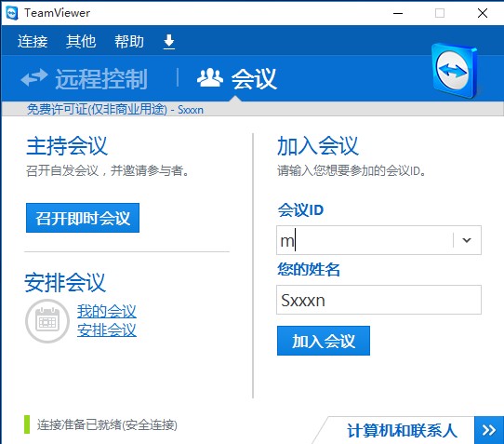Expand the 会议ID dropdown arrow
The height and width of the screenshot is (444, 504).
(467, 240)
